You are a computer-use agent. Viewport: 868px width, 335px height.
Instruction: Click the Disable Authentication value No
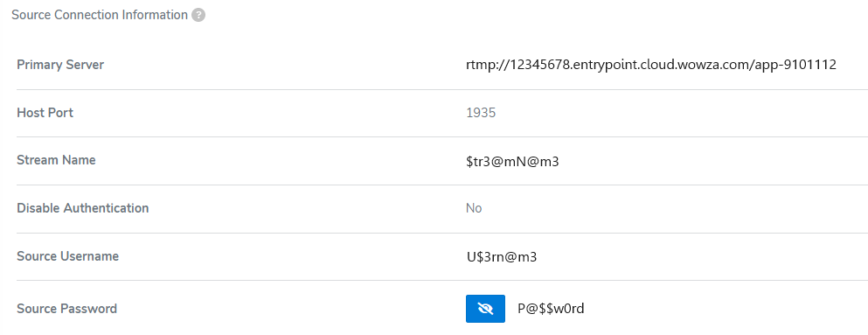[x=474, y=208]
